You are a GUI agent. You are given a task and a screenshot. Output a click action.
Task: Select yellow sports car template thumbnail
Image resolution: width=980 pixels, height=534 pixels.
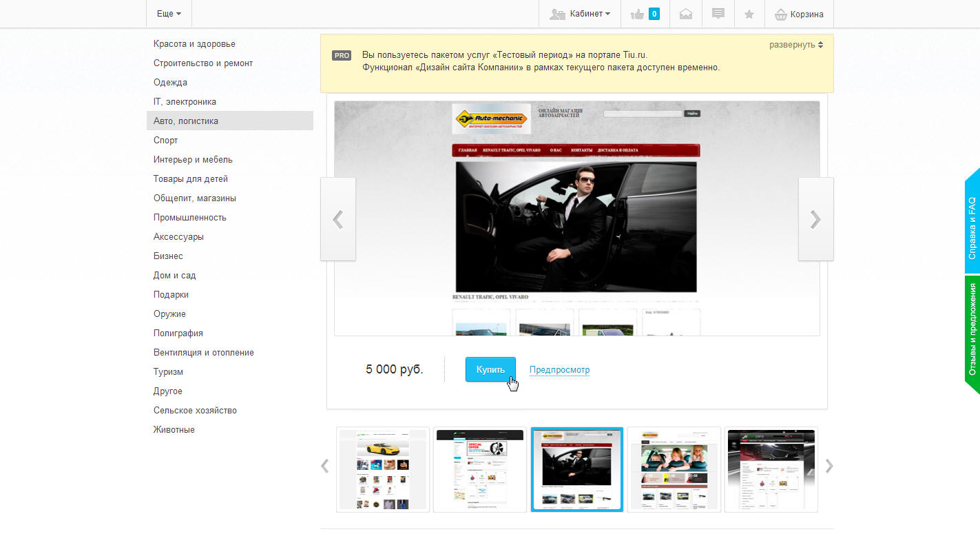pos(383,470)
